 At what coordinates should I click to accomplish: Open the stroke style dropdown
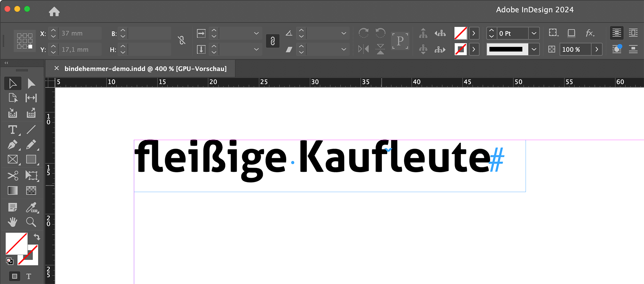point(534,49)
